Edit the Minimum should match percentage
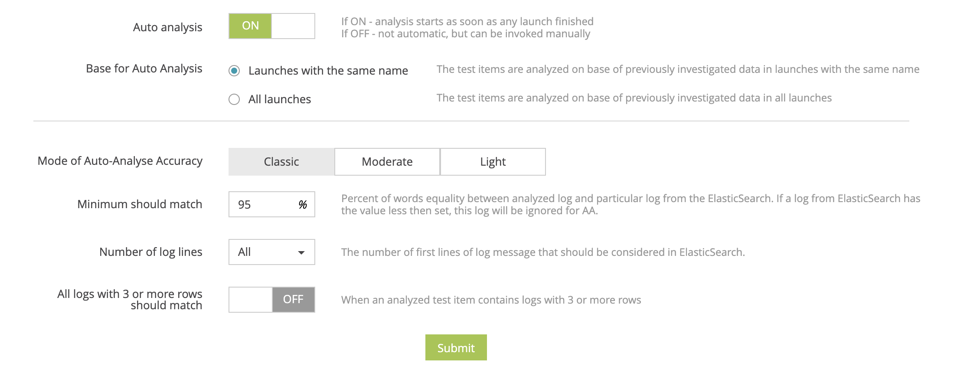 coord(260,204)
